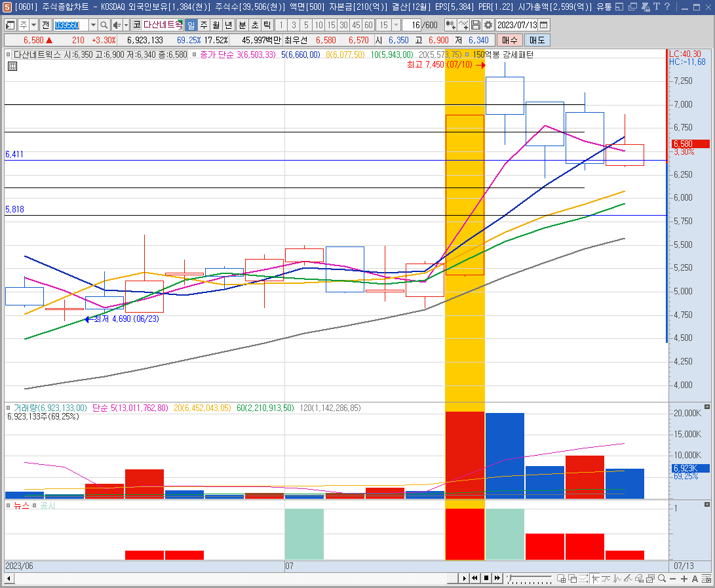
Task: Click the save chart floppy icon
Action: pos(476,25)
